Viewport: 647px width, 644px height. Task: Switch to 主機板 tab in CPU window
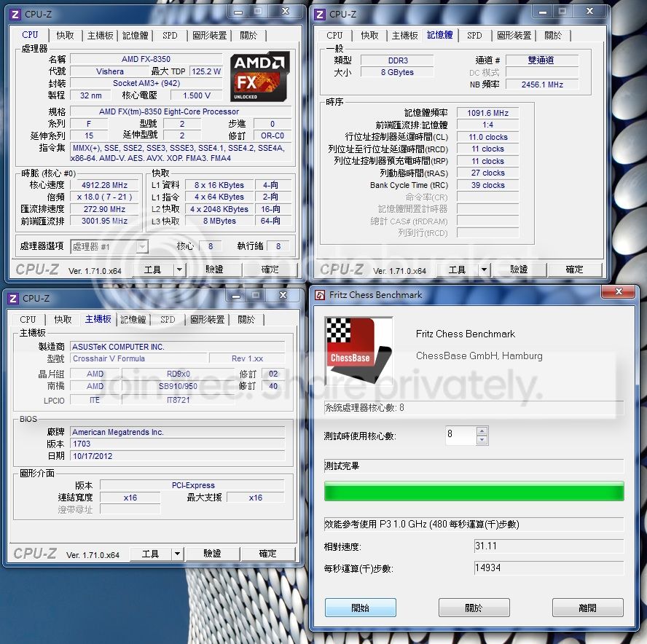coord(101,36)
